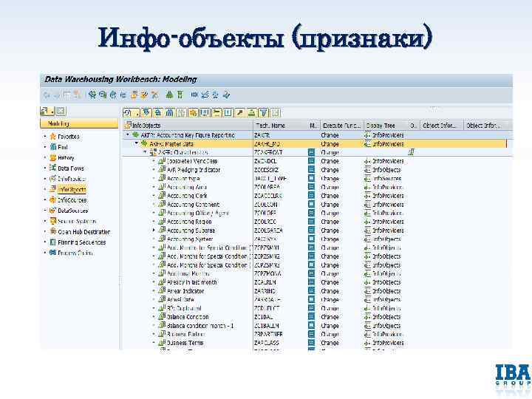
Task: Expand the Accounting Subarea node
Action: pyautogui.click(x=154, y=231)
